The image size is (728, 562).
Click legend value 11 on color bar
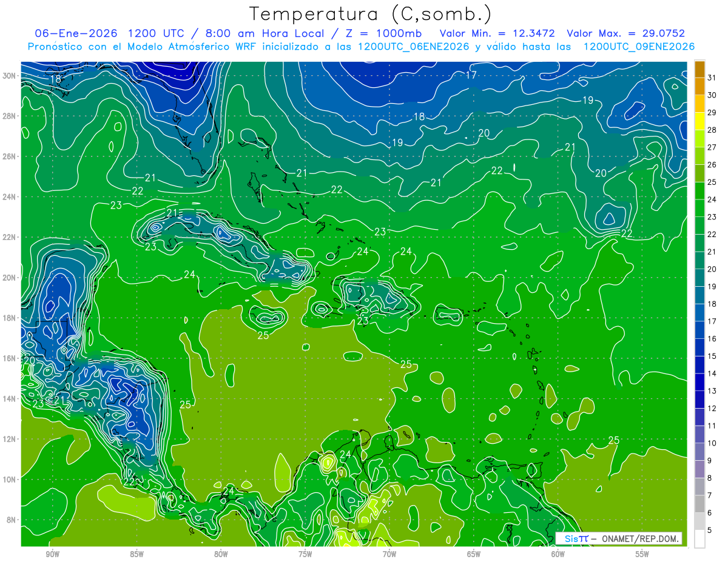[712, 426]
